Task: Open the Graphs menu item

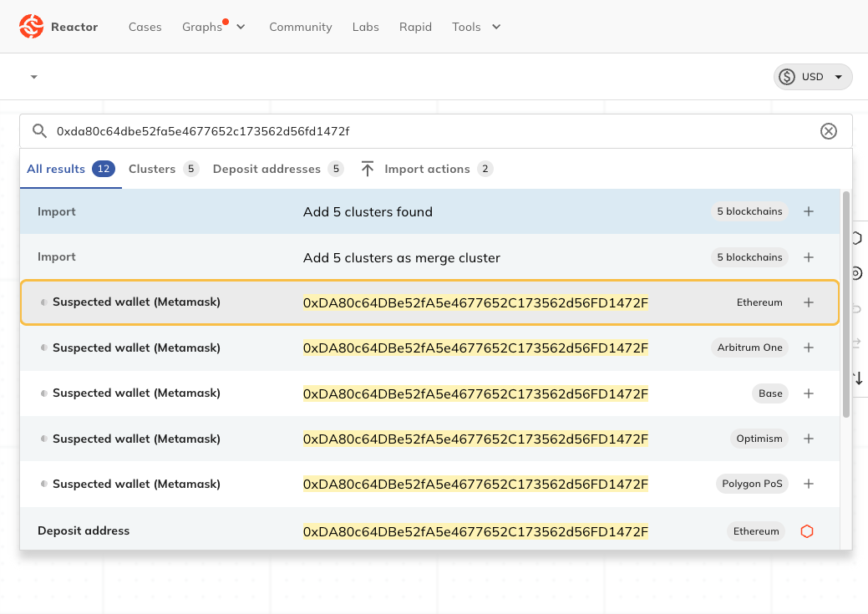Action: click(x=202, y=27)
